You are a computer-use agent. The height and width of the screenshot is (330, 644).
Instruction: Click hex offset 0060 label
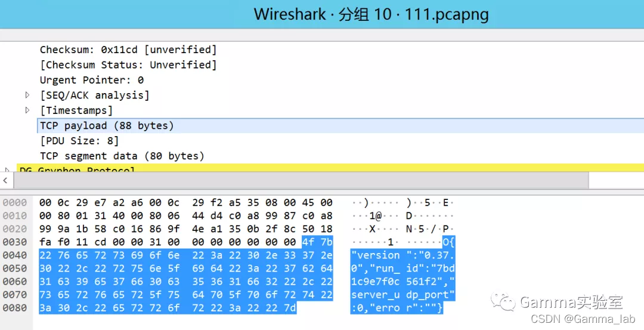coord(15,282)
